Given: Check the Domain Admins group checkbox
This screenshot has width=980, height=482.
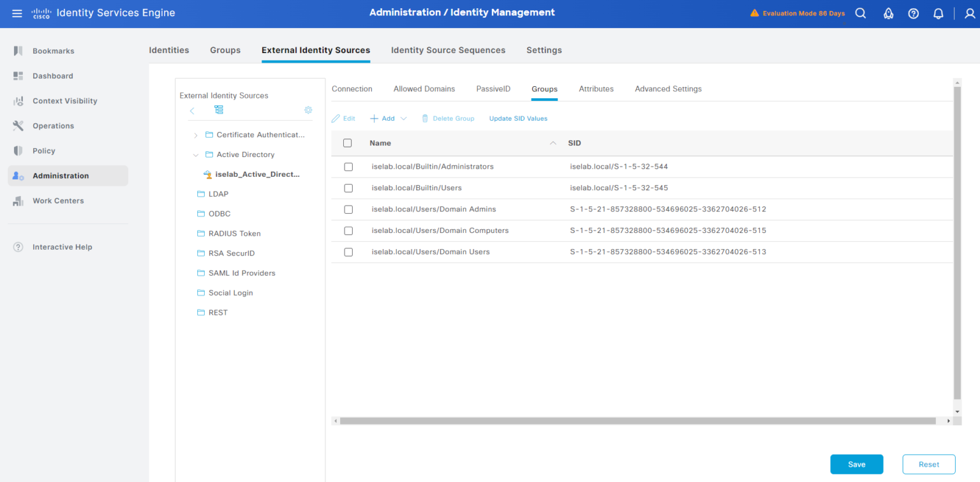Looking at the screenshot, I should [348, 209].
